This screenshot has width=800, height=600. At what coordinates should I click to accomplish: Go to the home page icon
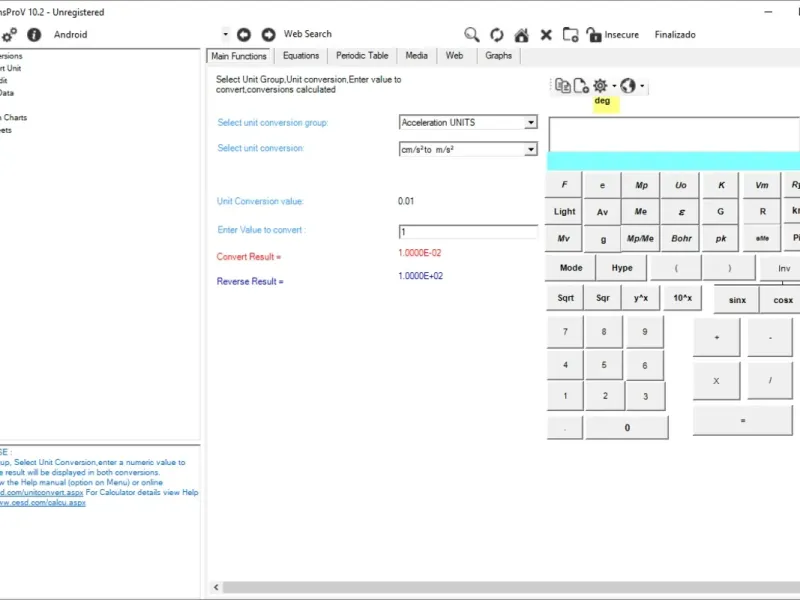click(x=521, y=35)
